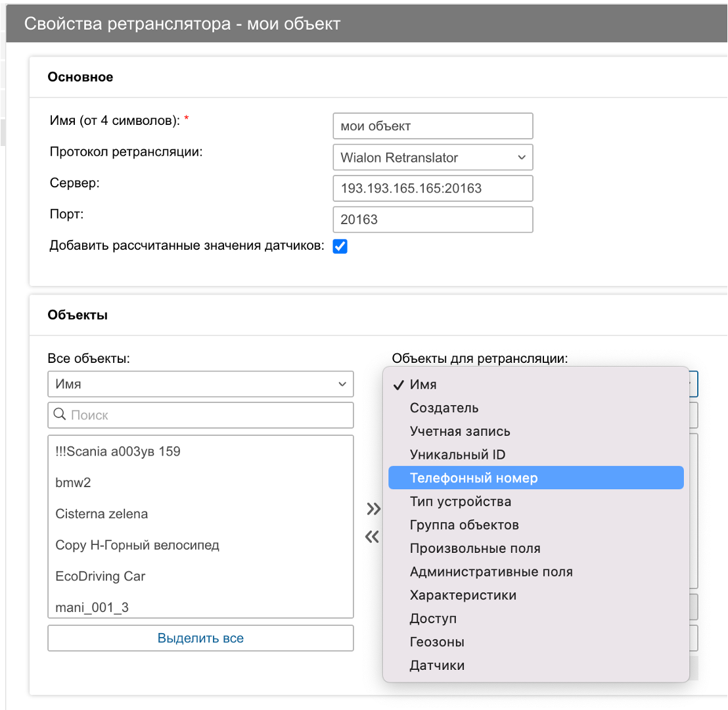Select 'Группа объектов' option
The height and width of the screenshot is (710, 728).
pos(464,525)
